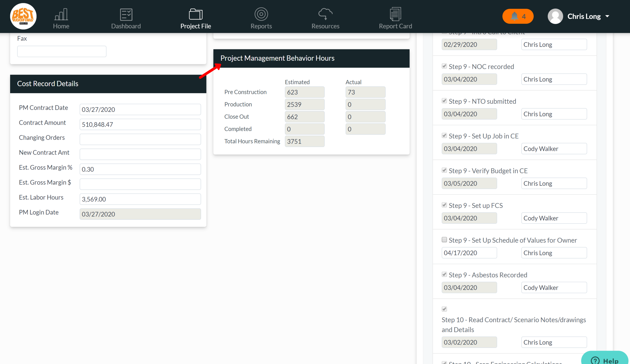
Task: Toggle Step 9 - Set up FCS checkbox
Action: tap(444, 205)
